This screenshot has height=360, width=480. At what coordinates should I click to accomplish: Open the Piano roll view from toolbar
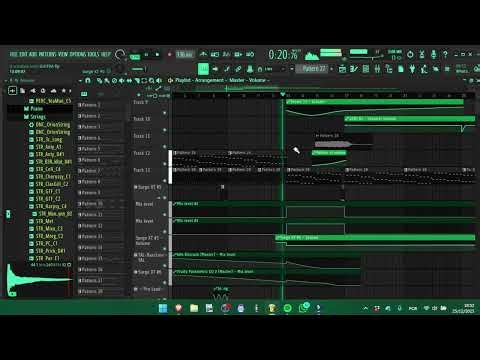(x=354, y=69)
